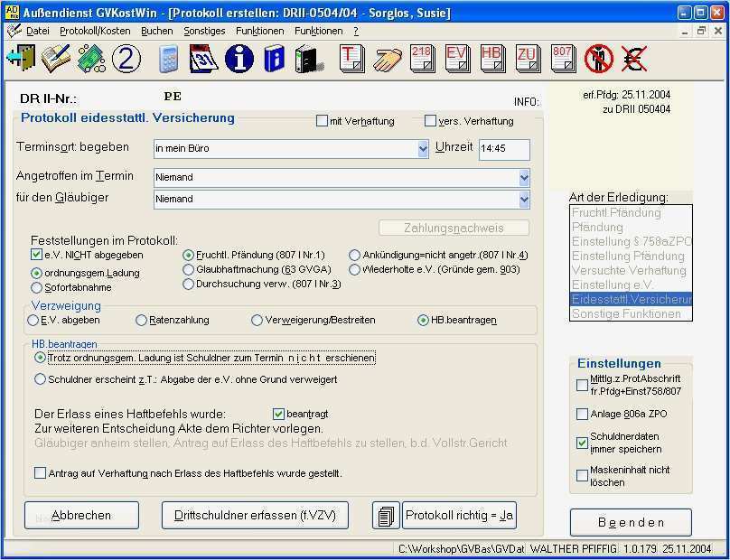Confirm with 'Protokoll richtig = Ja' button

pos(459,516)
